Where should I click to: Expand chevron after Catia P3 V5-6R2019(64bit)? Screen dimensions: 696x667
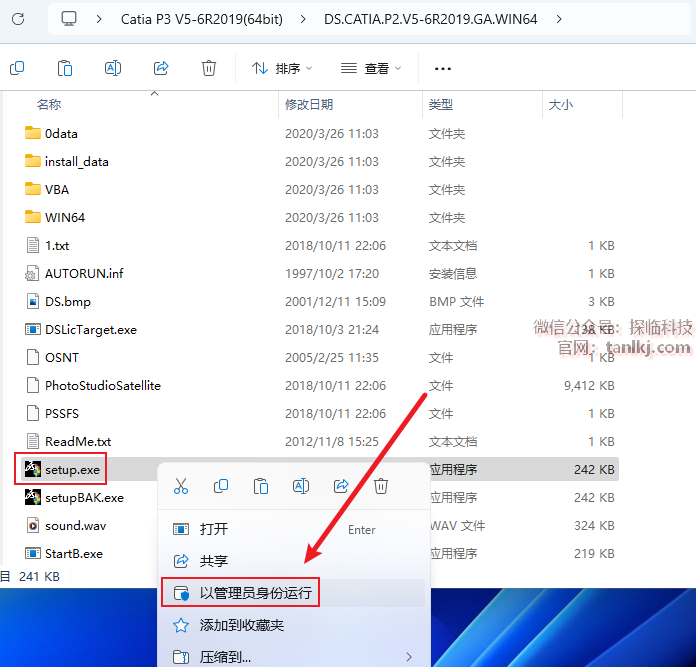(x=303, y=19)
